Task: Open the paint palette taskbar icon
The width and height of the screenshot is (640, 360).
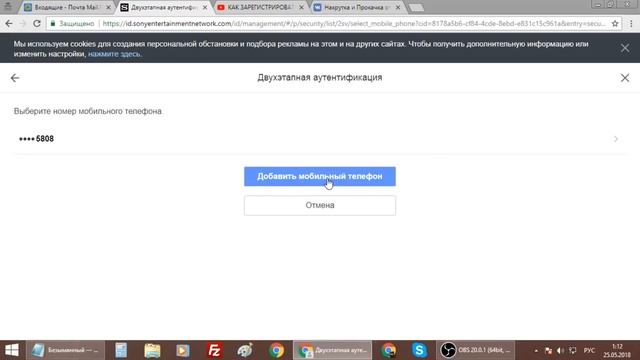Action: tap(245, 350)
